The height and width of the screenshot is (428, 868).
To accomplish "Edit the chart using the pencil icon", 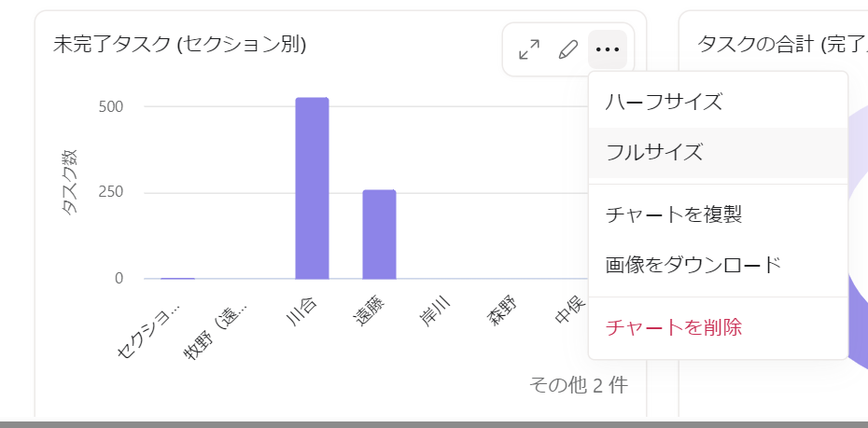I will coord(567,49).
